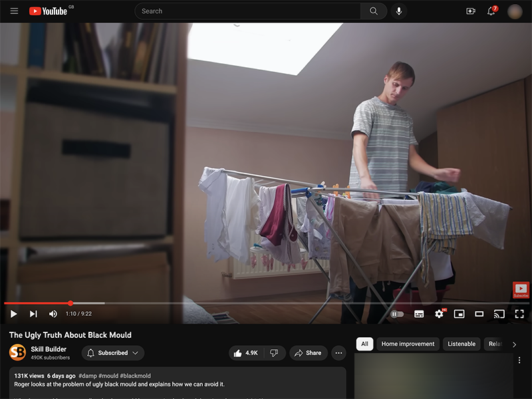The width and height of the screenshot is (532, 399).
Task: Switch to miniplayer
Action: 459,314
